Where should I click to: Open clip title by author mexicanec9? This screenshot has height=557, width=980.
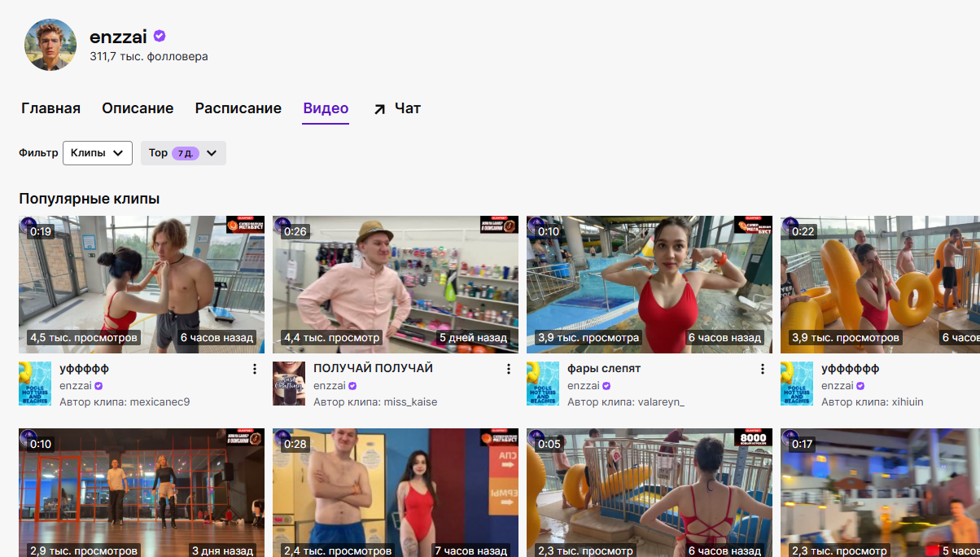tap(85, 369)
